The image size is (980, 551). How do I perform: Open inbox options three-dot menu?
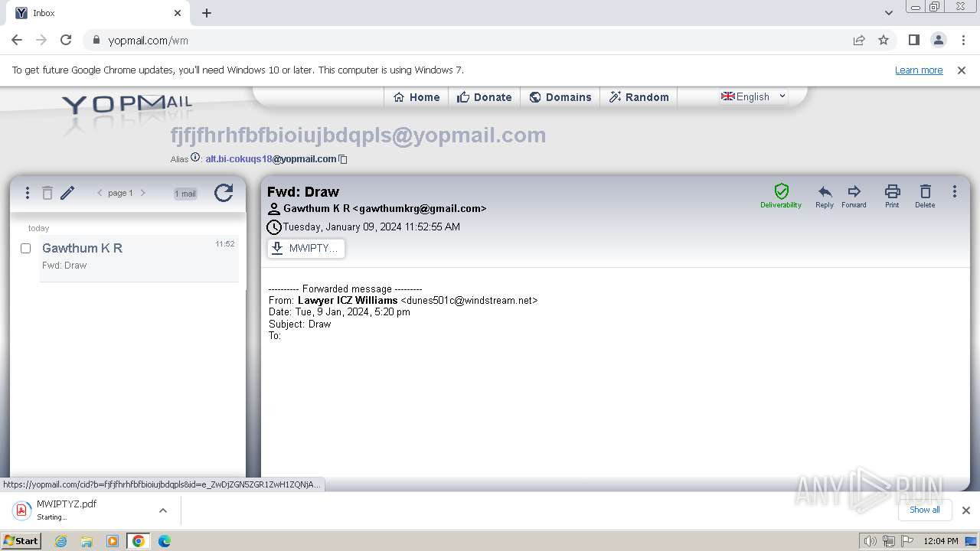[x=28, y=193]
